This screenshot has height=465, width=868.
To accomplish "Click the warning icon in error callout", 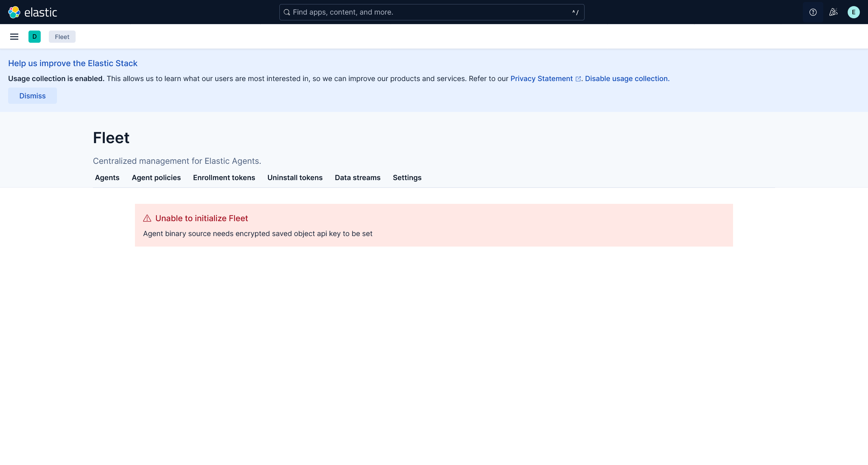I will (147, 218).
